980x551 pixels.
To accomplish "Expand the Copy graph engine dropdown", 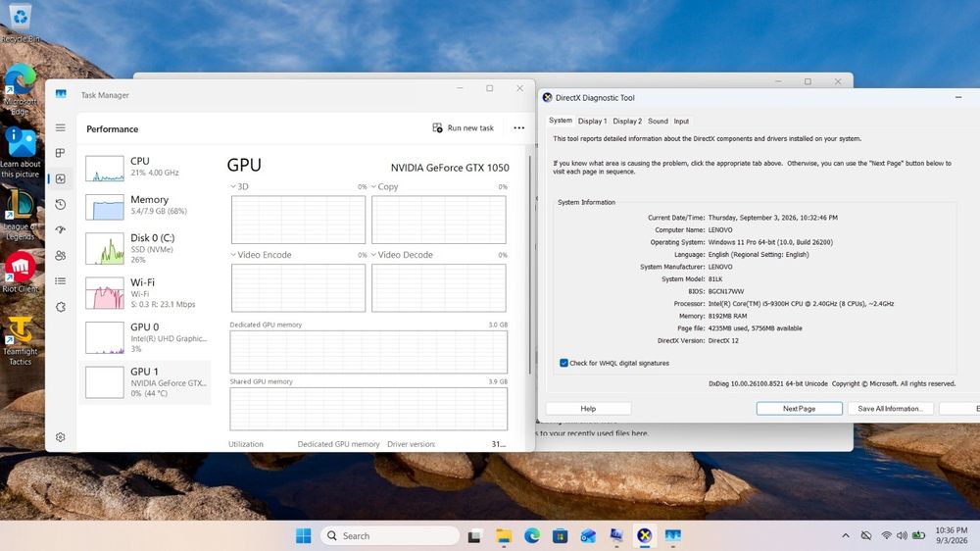I will pyautogui.click(x=373, y=186).
